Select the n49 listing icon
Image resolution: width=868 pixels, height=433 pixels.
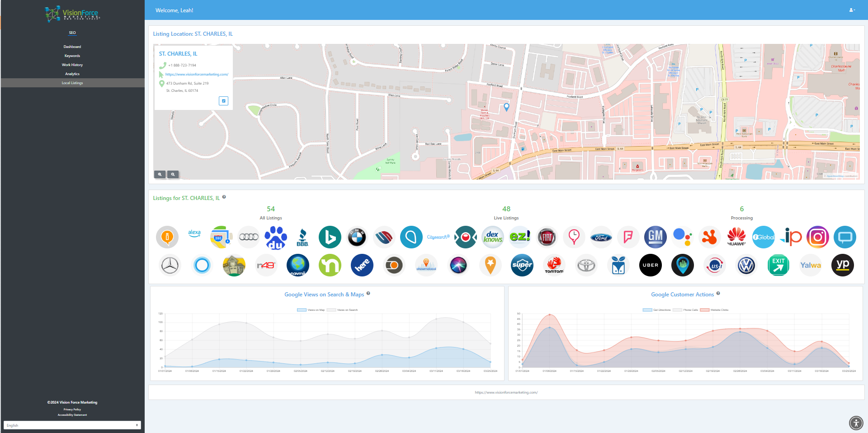tap(266, 265)
